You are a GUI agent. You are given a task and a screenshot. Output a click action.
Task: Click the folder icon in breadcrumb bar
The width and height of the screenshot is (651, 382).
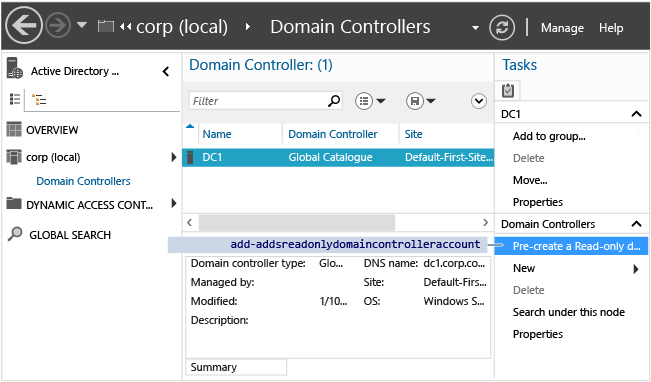coord(105,27)
